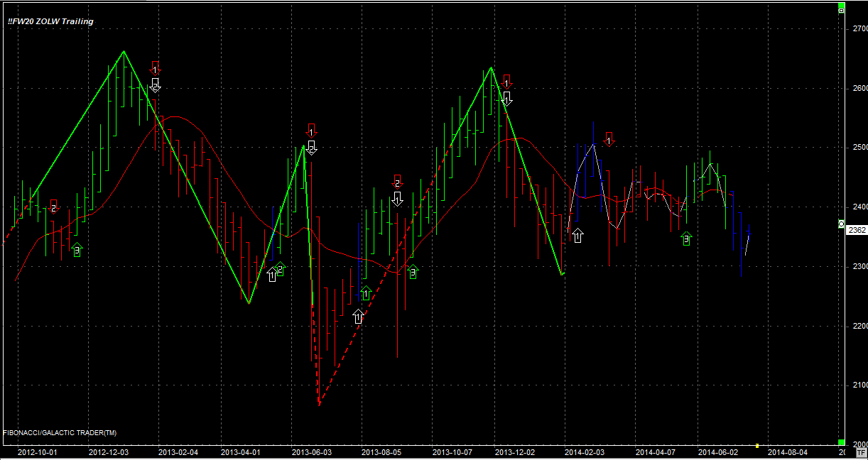Click the white down arrow at November 2013 peak
This screenshot has width=868, height=460.
(506, 98)
